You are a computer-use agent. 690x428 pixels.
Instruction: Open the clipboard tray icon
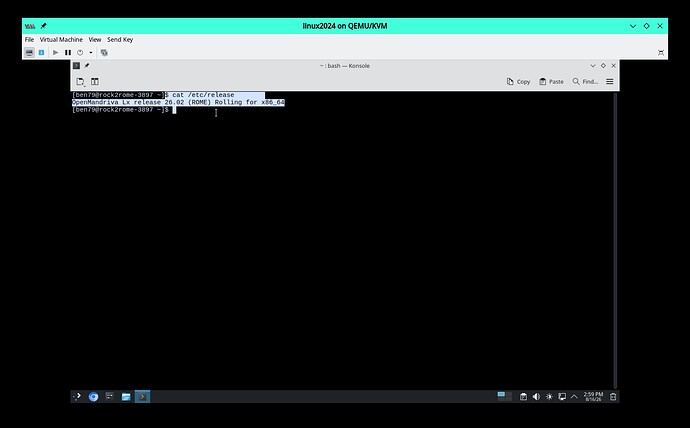pyautogui.click(x=523, y=397)
